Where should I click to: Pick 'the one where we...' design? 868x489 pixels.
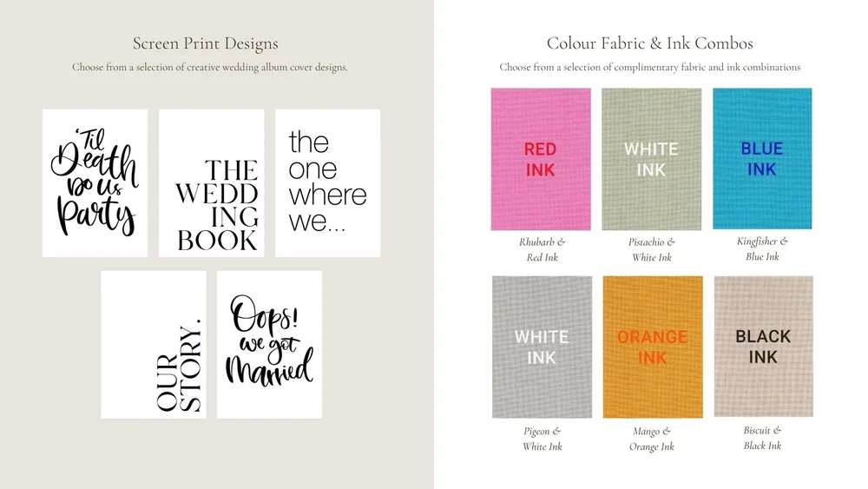(x=328, y=182)
